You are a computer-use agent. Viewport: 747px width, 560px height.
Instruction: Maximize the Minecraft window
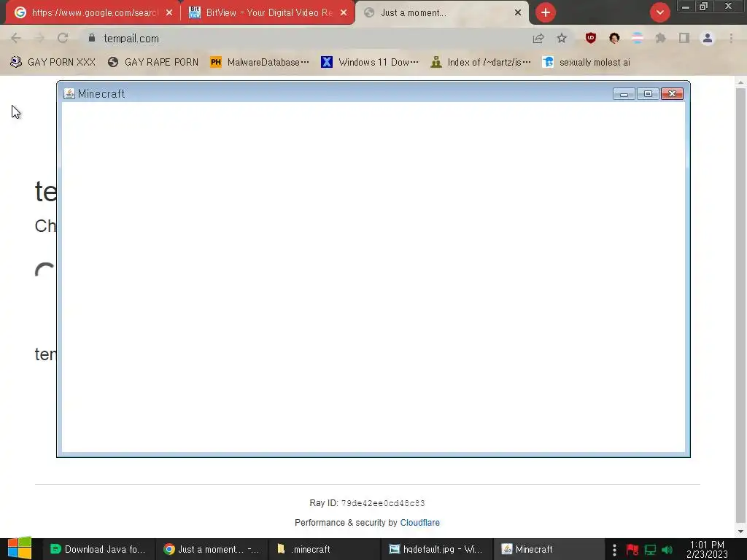click(x=648, y=94)
